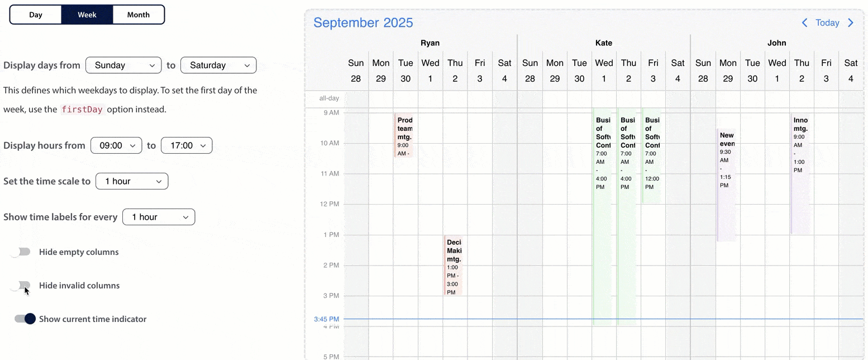The height and width of the screenshot is (360, 868).
Task: Open the end hour dropdown showing 17:00
Action: (187, 145)
